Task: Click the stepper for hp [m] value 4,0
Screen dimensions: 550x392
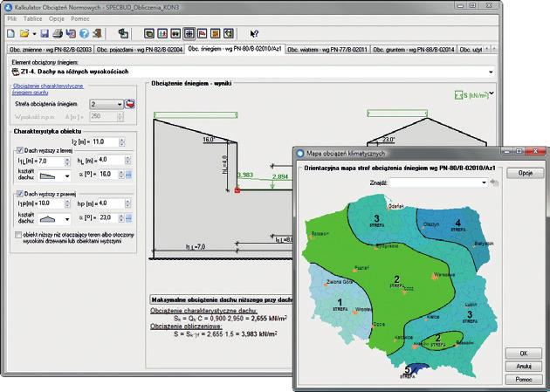Action: (x=127, y=203)
